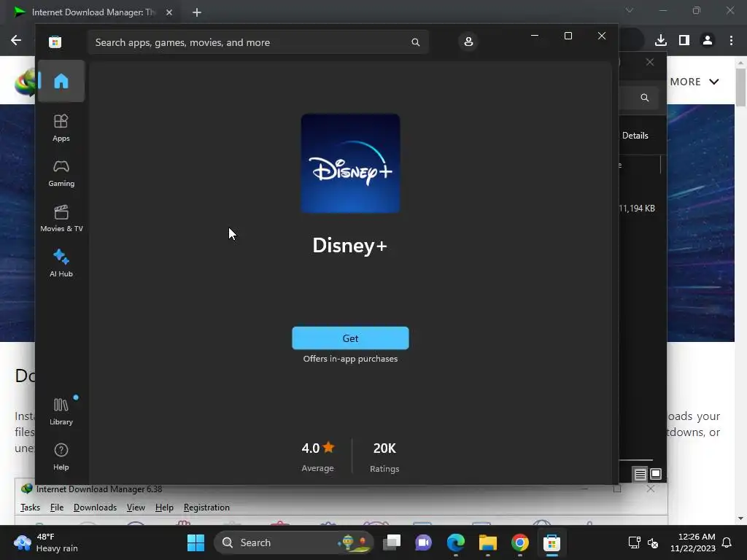Open Help menu in Internet Download Manager
This screenshot has height=560, width=747.
click(x=164, y=507)
